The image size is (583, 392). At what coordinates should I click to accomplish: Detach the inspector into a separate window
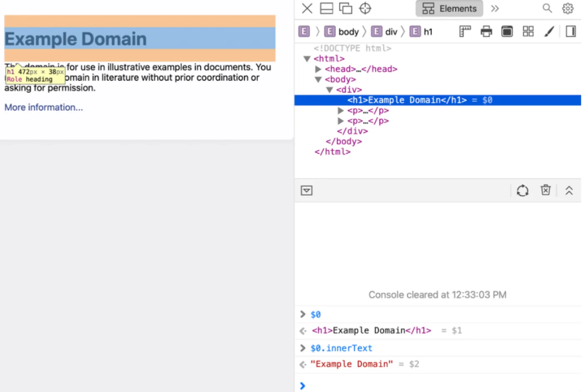(346, 8)
